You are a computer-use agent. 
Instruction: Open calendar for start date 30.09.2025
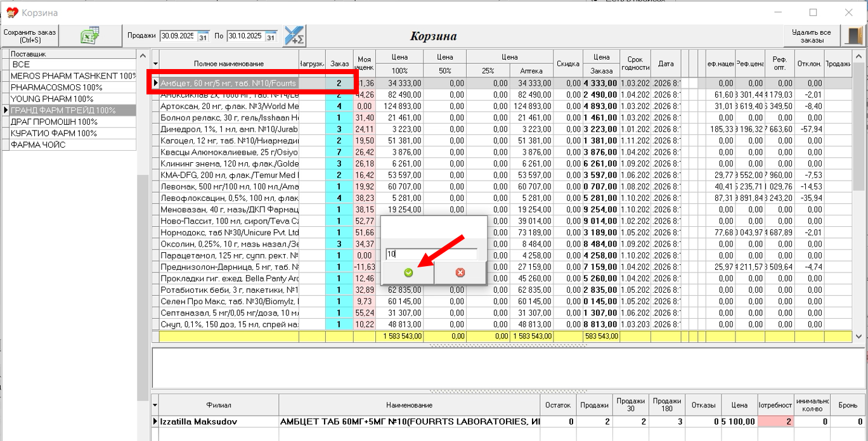(x=203, y=37)
